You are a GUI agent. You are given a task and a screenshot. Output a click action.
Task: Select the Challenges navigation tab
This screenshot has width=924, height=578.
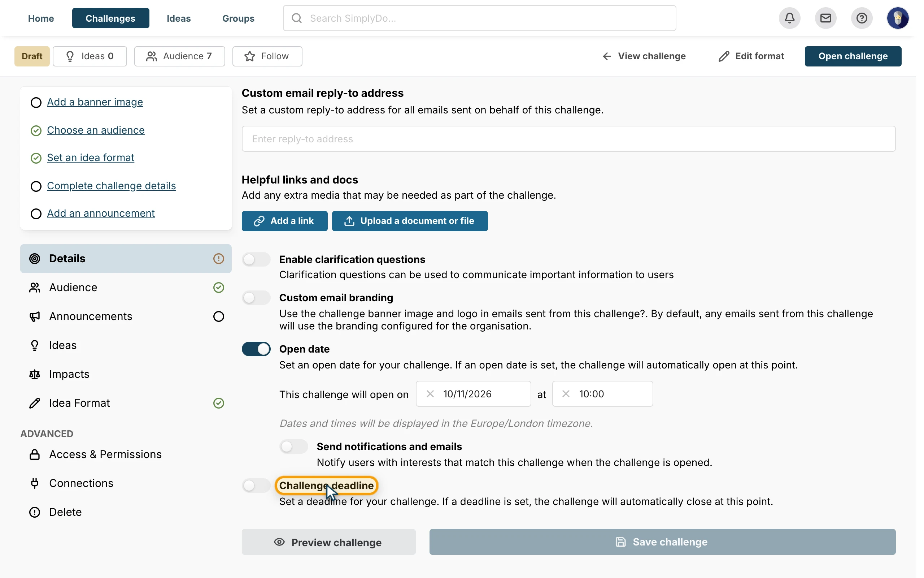110,18
